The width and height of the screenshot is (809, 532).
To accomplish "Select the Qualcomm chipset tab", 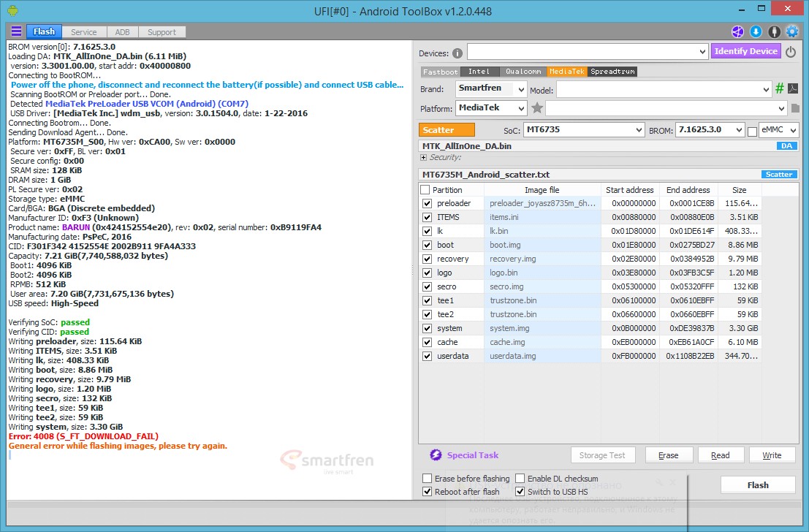I will click(x=523, y=72).
